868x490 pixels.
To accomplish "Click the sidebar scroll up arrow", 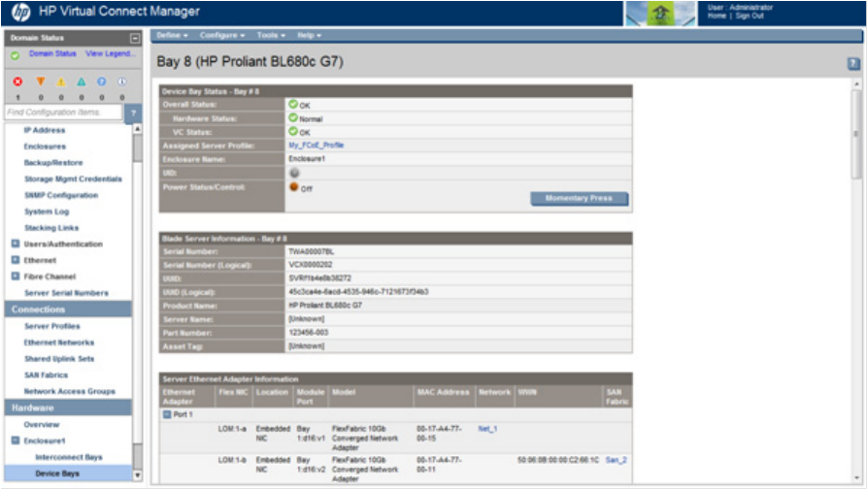I will (x=137, y=129).
